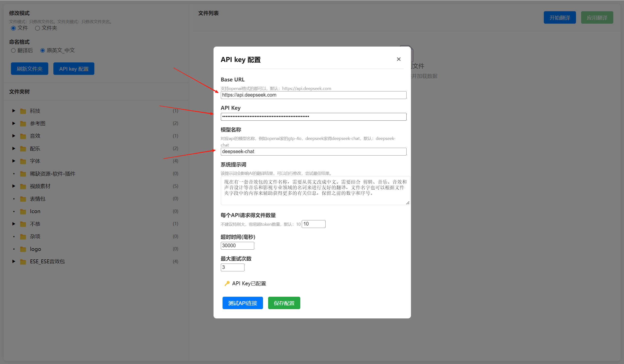Click the folder icon beside 字体
The width and height of the screenshot is (624, 364).
pos(23,161)
